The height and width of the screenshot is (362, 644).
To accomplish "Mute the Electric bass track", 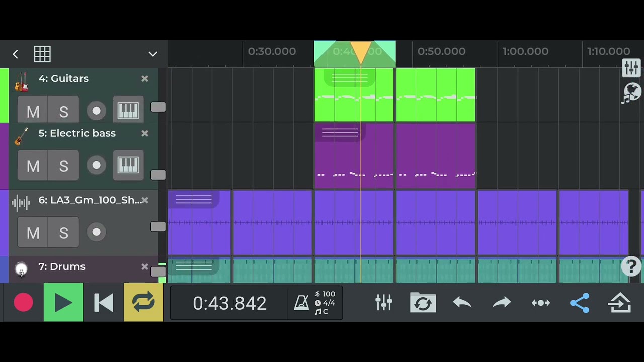I will tap(33, 165).
